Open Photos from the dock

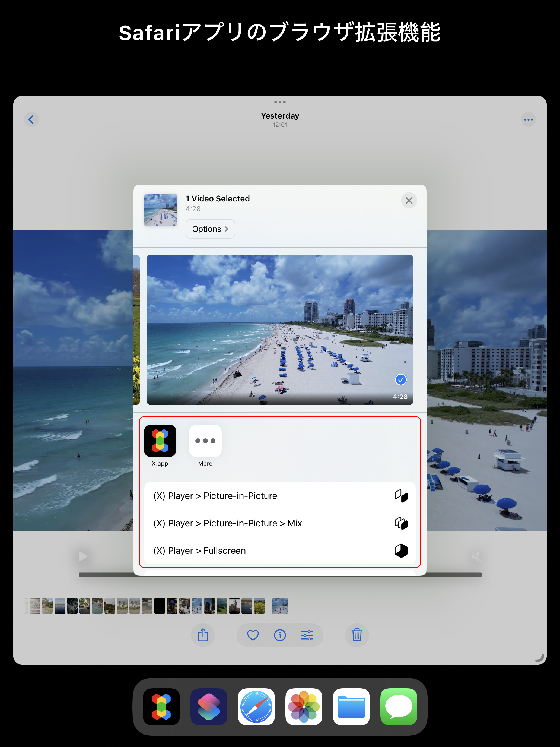[x=304, y=707]
